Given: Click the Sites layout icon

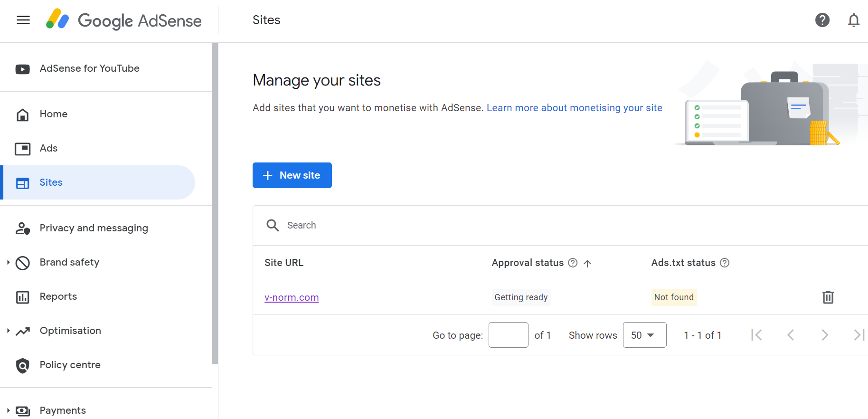Looking at the screenshot, I should (22, 183).
